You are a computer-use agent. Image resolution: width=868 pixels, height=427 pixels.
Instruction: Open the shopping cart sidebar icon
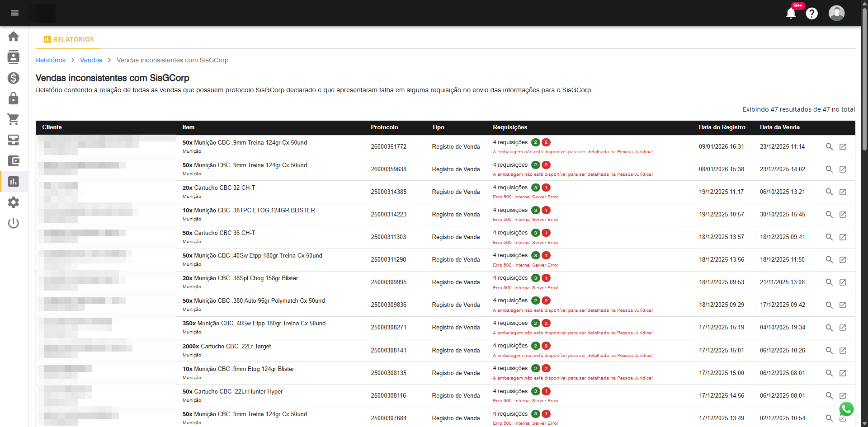click(x=14, y=119)
